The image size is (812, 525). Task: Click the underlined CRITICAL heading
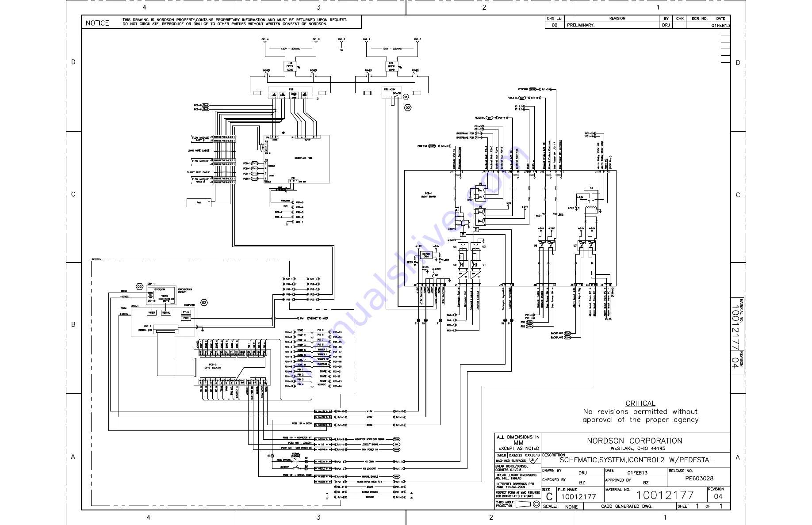coord(640,403)
